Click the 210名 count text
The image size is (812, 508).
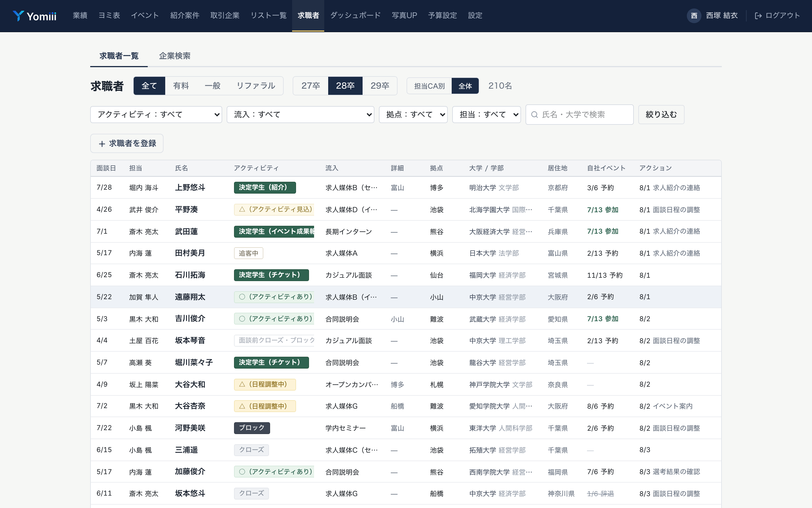click(500, 86)
